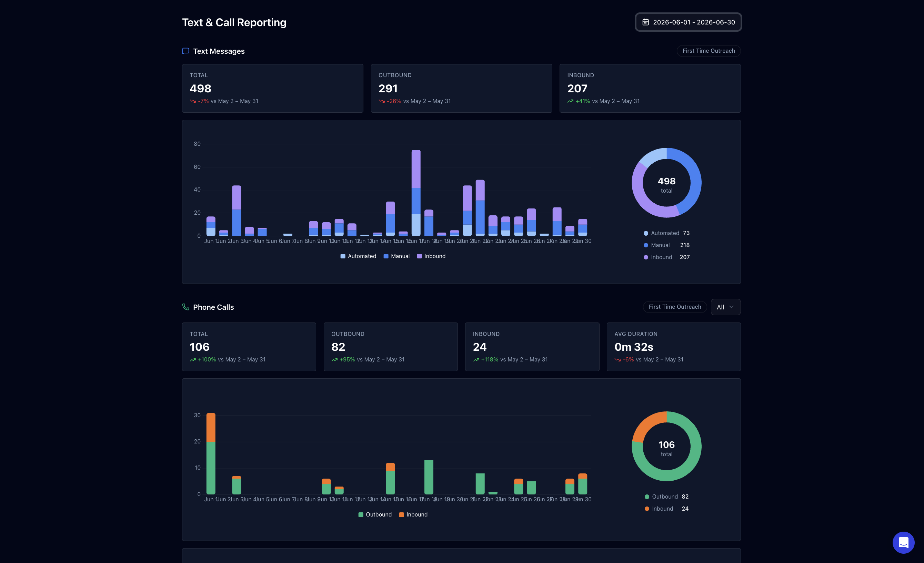
Task: Toggle the Outbound series in the calls chart legend
Action: 375,515
